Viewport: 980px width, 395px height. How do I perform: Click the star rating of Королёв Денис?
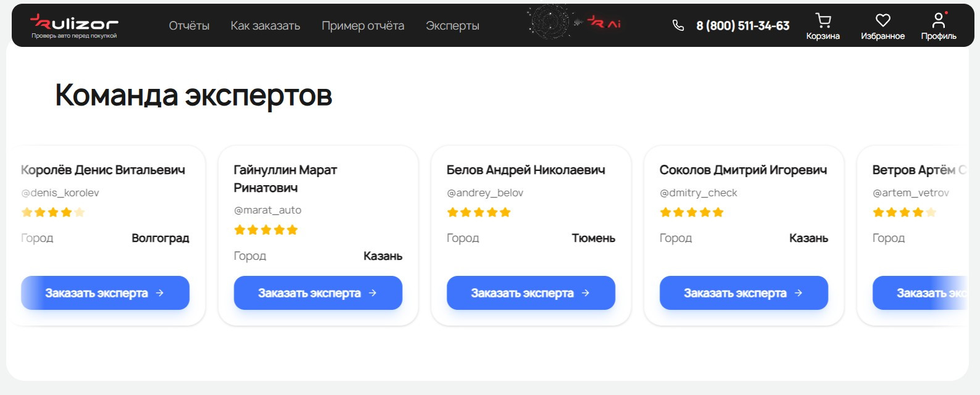click(53, 212)
